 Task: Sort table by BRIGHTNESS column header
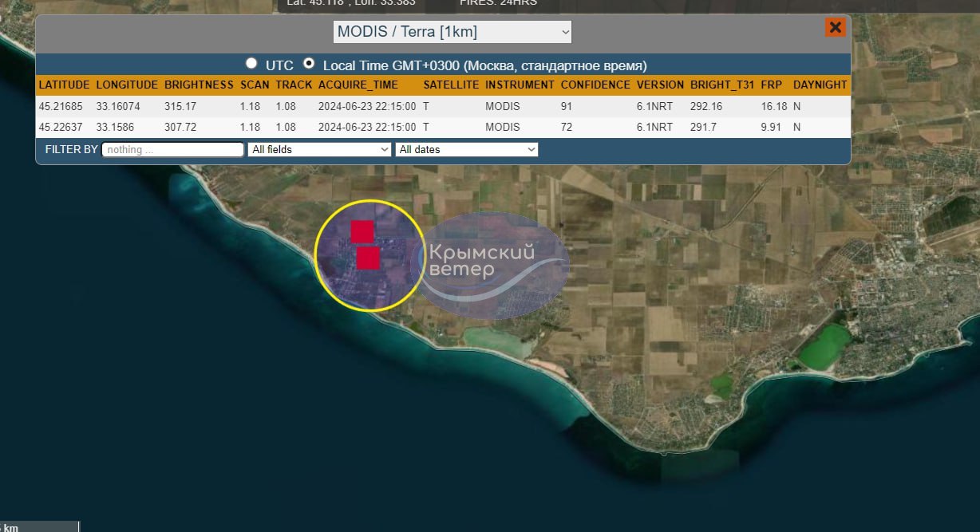(x=199, y=85)
